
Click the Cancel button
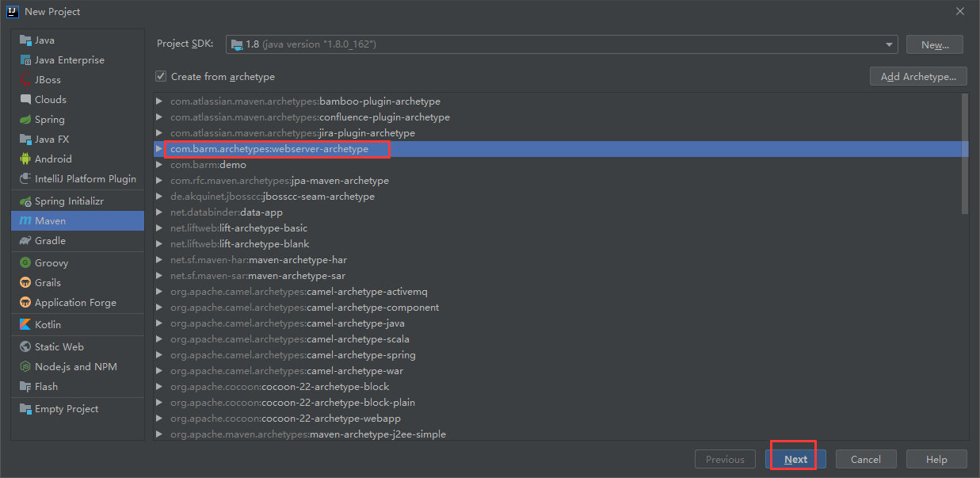coord(865,459)
